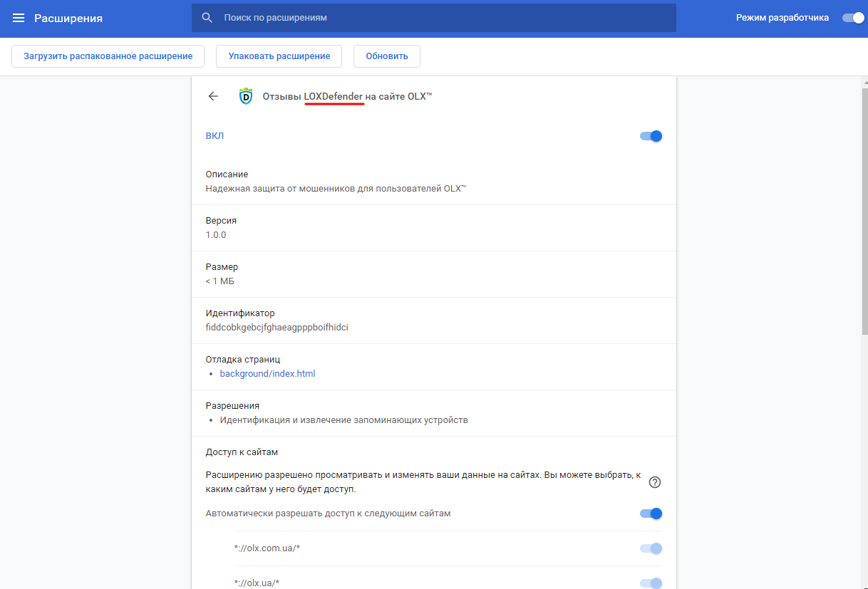Image resolution: width=868 pixels, height=589 pixels.
Task: Toggle access for *://olx.com.ua/*
Action: [651, 548]
